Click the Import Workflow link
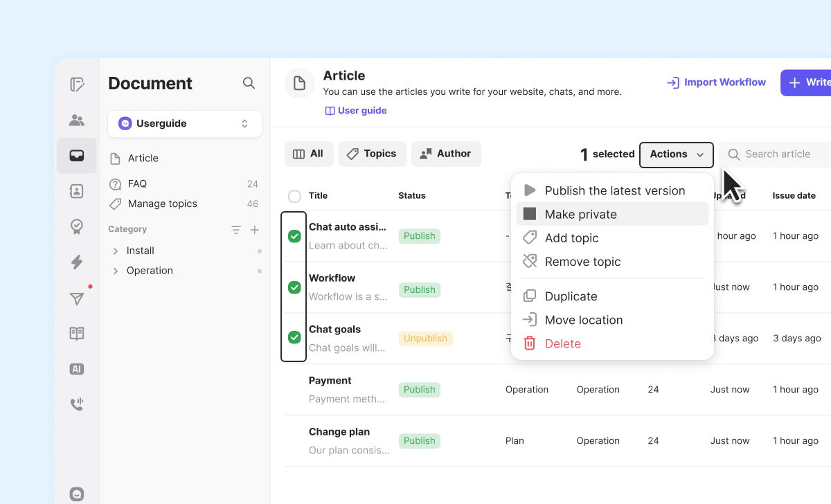Screen dimensions: 831x504 coord(717,82)
